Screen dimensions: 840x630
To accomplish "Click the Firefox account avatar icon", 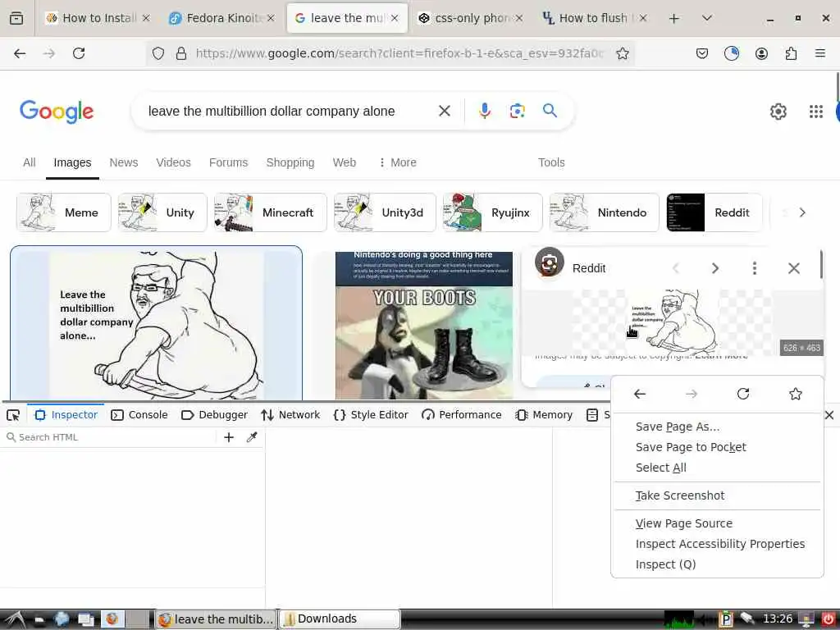I will pos(761,53).
